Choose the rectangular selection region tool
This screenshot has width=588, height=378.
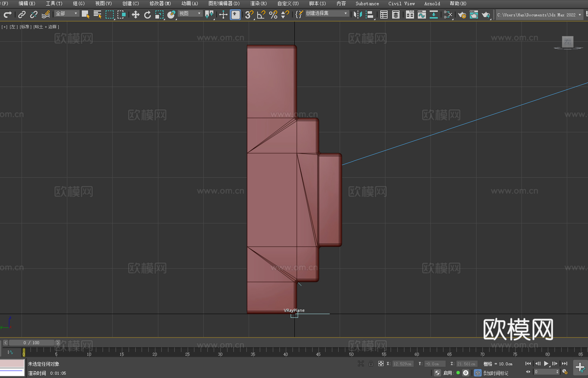109,14
